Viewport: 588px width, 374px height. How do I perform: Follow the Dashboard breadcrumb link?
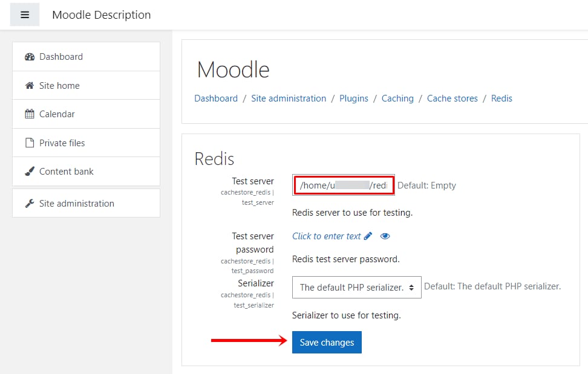(x=216, y=98)
